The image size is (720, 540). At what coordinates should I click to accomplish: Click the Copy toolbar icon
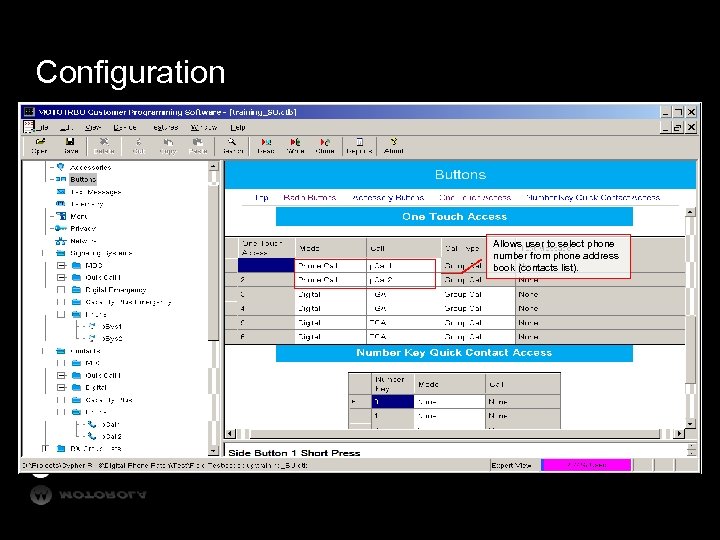tap(168, 146)
